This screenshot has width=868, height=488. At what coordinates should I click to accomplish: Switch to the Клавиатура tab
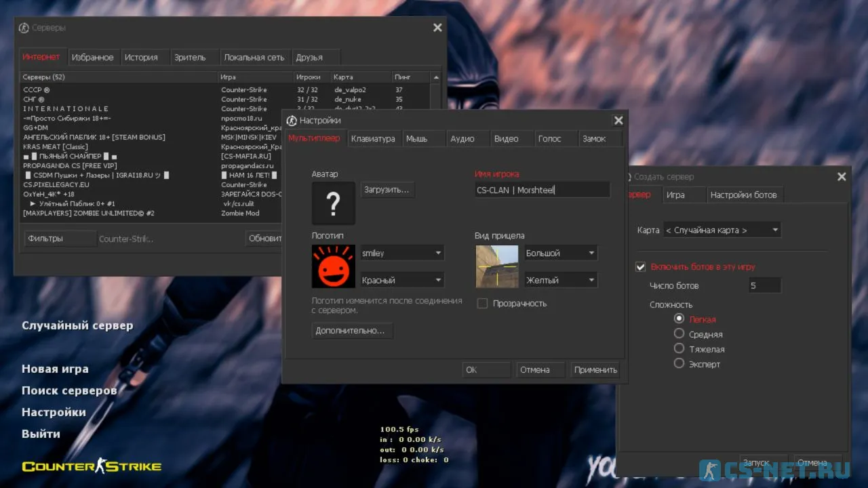[373, 139]
